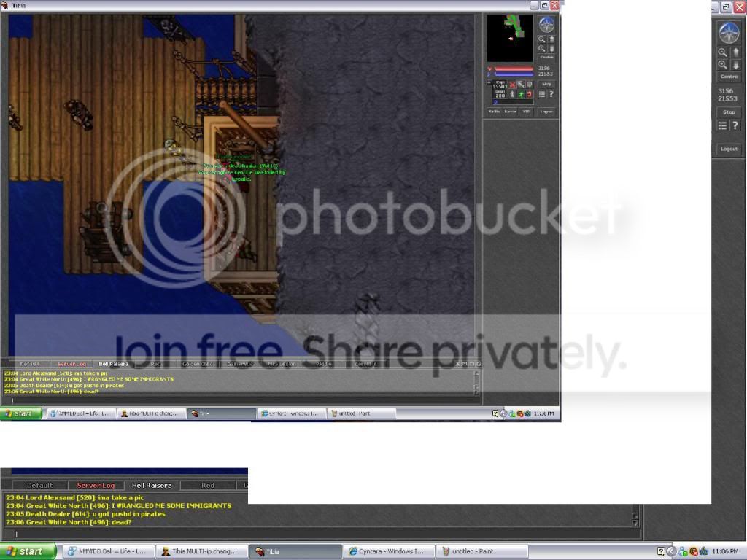
Task: Click the chat line 'ima take a pic' in the large console
Action: coord(75,497)
